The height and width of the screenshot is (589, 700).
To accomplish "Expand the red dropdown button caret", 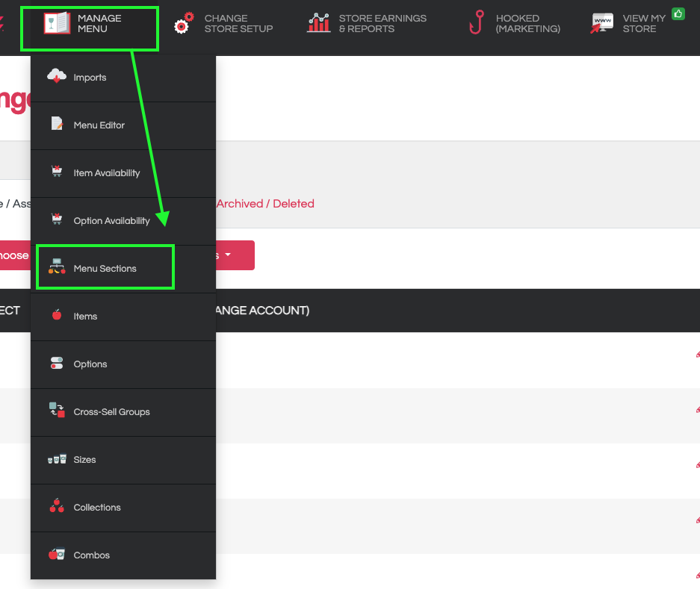I will pos(228,255).
